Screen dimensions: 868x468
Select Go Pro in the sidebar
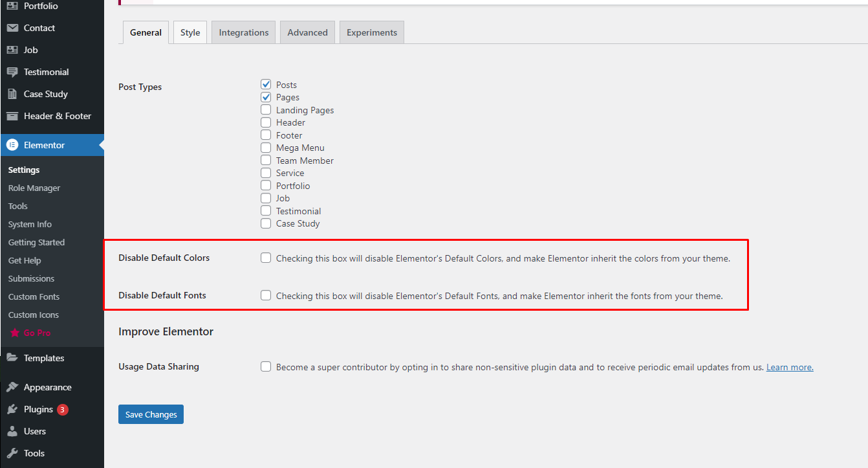[x=37, y=333]
